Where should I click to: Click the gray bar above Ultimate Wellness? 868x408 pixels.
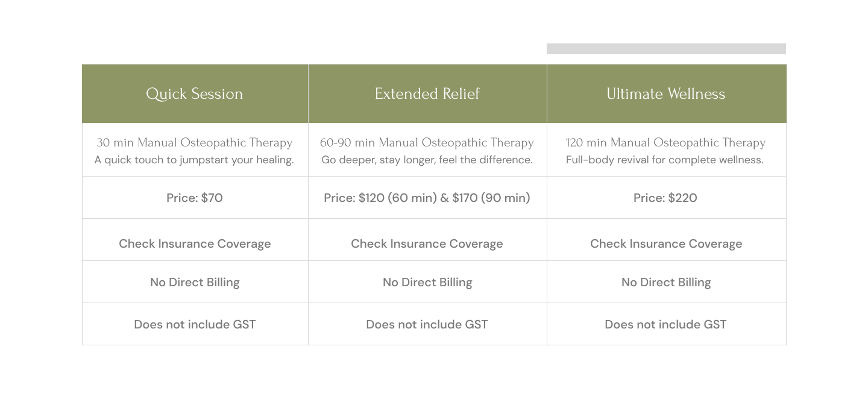pyautogui.click(x=666, y=49)
